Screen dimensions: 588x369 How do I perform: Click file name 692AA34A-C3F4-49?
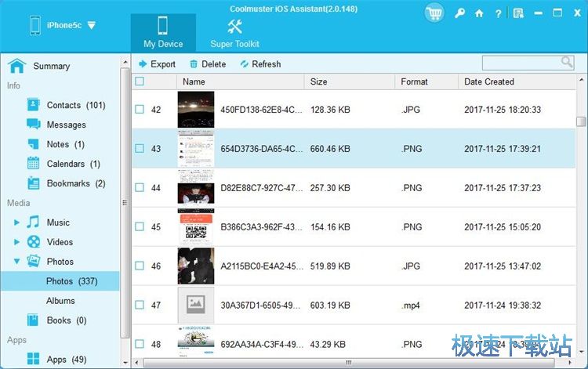[x=261, y=344]
